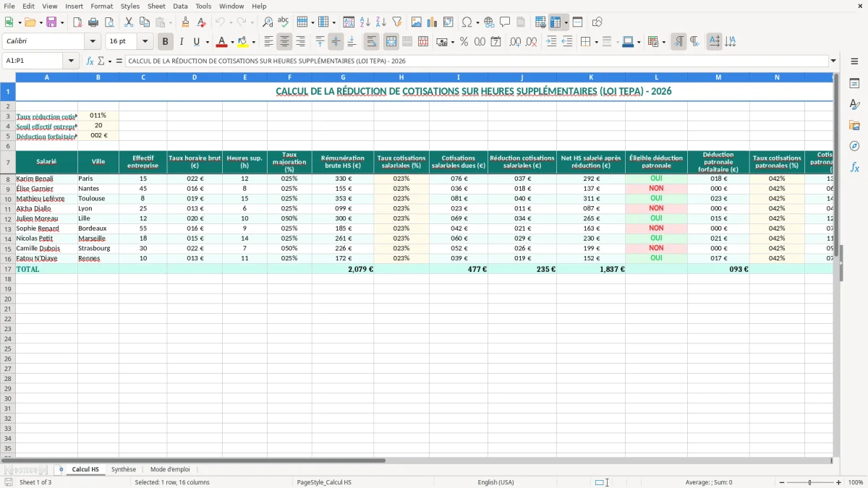
Task: Insert an image
Action: tap(417, 22)
